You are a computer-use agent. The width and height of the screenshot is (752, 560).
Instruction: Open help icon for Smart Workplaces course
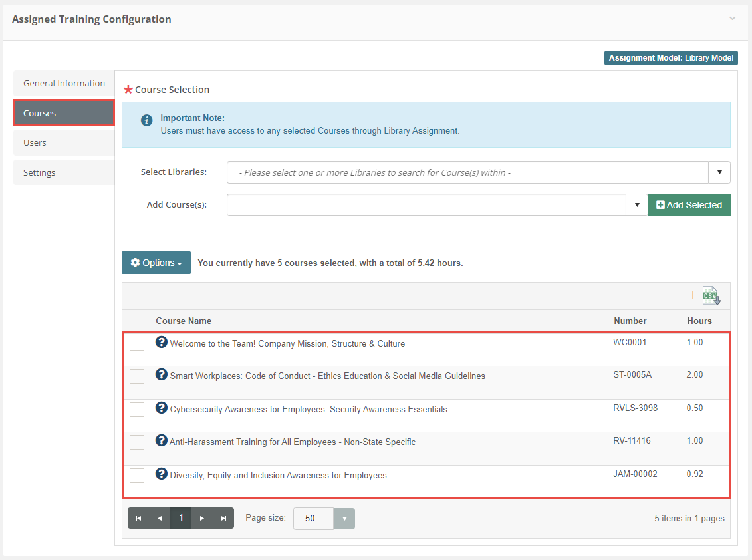(x=162, y=374)
